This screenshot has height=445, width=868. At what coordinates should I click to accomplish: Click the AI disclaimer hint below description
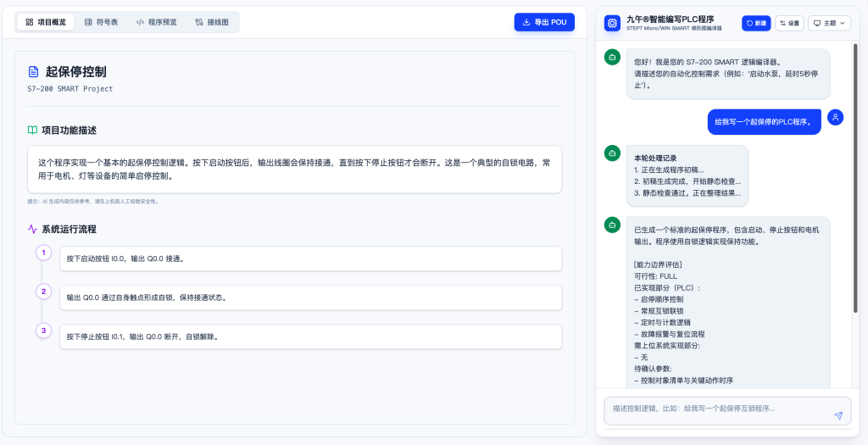(93, 202)
